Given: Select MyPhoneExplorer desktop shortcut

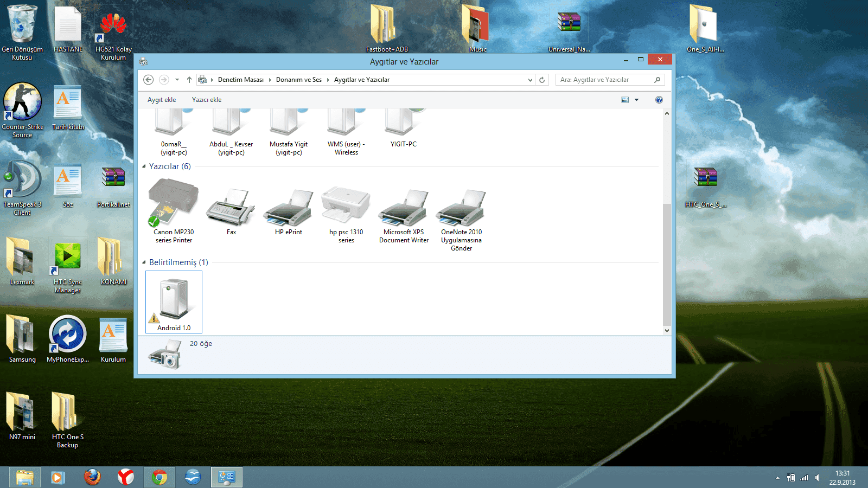Looking at the screenshot, I should pyautogui.click(x=68, y=339).
